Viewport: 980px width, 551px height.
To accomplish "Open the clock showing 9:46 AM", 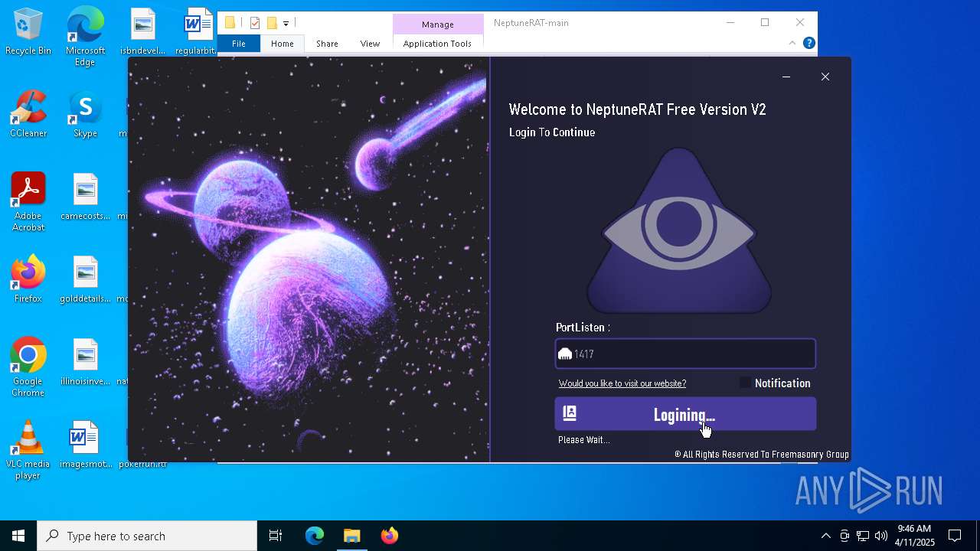I will [914, 536].
